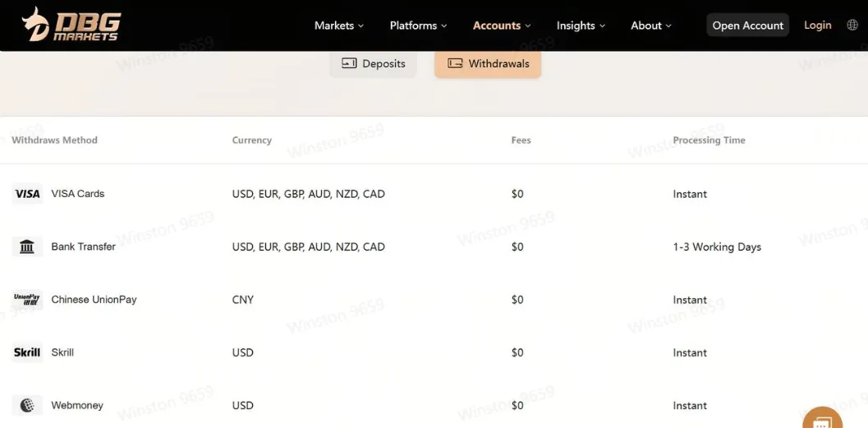This screenshot has height=428, width=868.
Task: Click the Withdraws Method column header
Action: coord(54,140)
